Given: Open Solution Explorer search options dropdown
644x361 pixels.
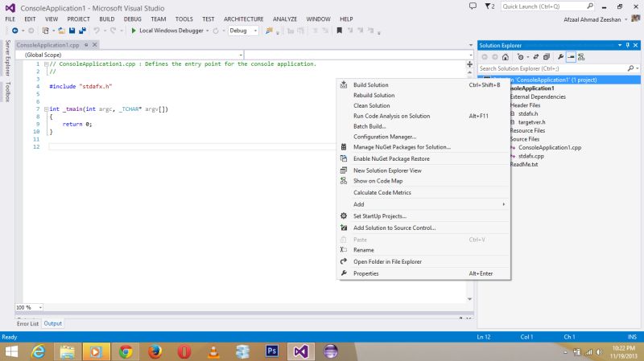Looking at the screenshot, I should tap(638, 68).
